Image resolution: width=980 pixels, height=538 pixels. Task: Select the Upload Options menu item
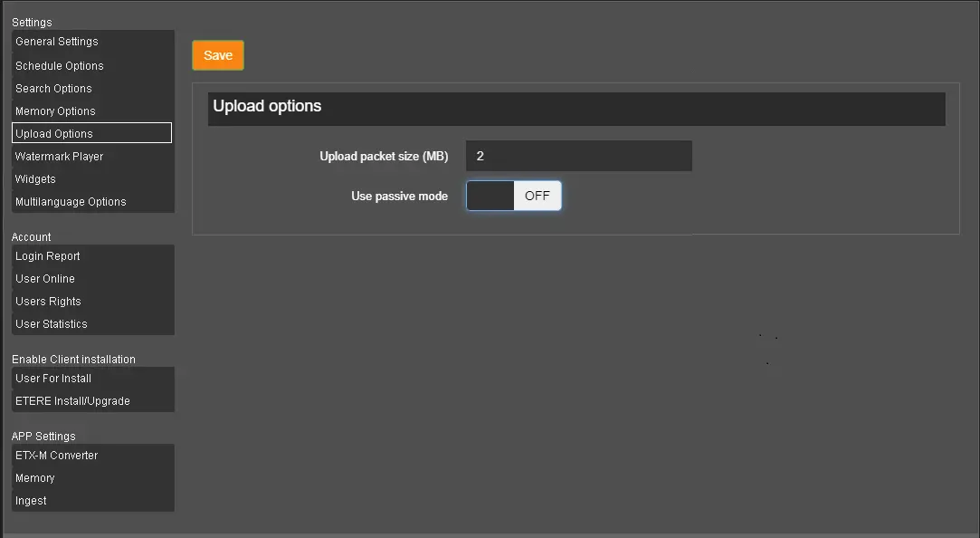pyautogui.click(x=55, y=133)
